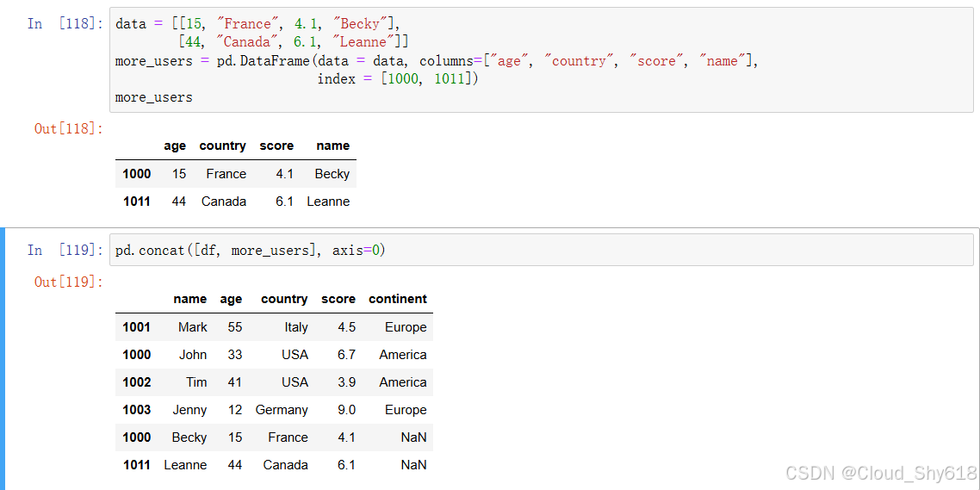Click 'Canada' in the concat table
Viewport: 980px width, 490px height.
coord(286,464)
